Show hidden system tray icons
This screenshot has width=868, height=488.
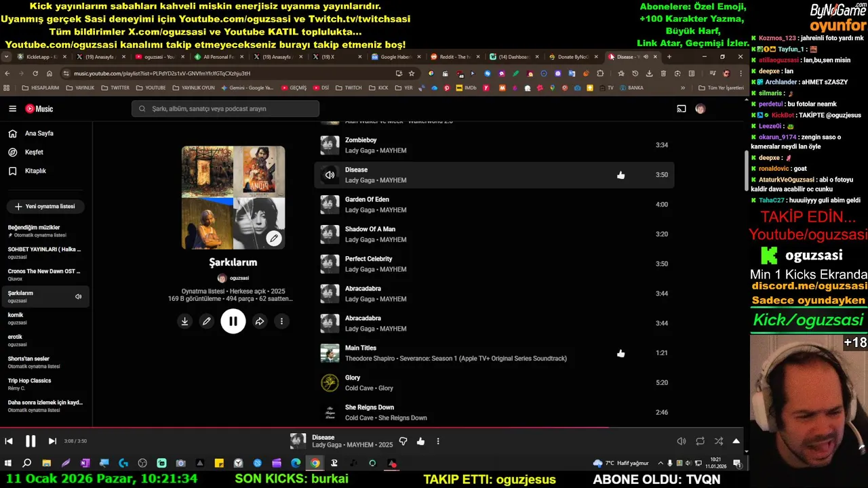coord(661,464)
